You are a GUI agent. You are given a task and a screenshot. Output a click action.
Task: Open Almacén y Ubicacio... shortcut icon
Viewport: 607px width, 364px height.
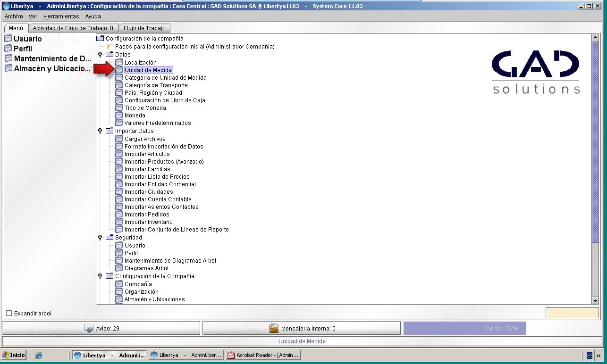point(8,68)
